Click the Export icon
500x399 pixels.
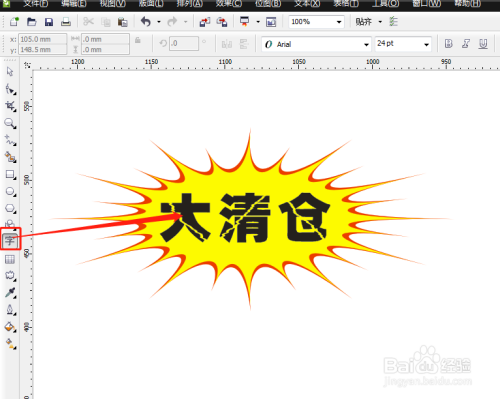coord(222,22)
